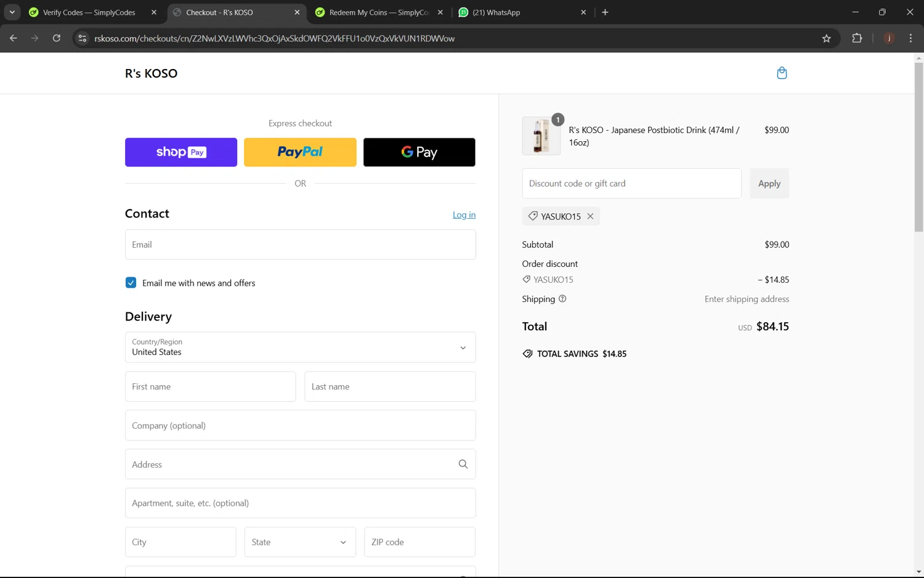Expand the State dropdown
Viewport: 924px width, 578px height.
click(300, 542)
